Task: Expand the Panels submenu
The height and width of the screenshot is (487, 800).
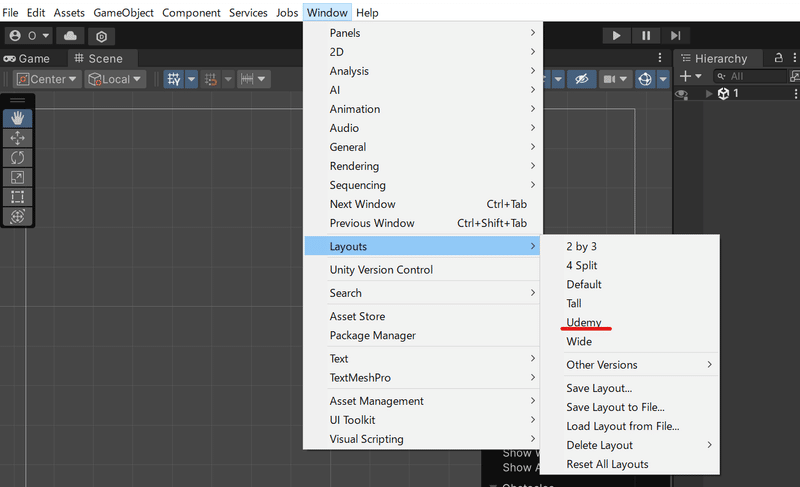Action: pyautogui.click(x=423, y=33)
